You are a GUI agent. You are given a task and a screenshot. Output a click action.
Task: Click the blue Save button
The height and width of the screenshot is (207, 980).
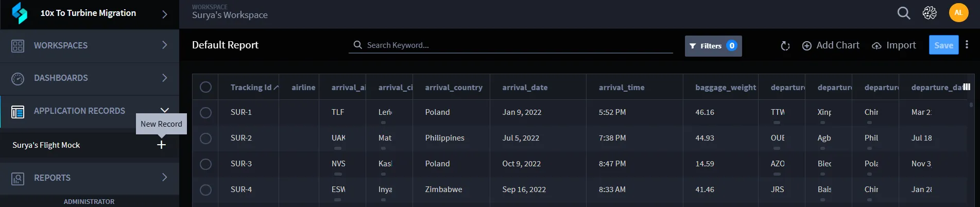click(943, 45)
